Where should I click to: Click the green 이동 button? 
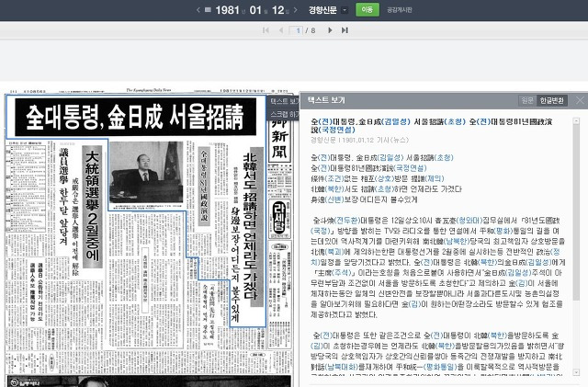[367, 10]
